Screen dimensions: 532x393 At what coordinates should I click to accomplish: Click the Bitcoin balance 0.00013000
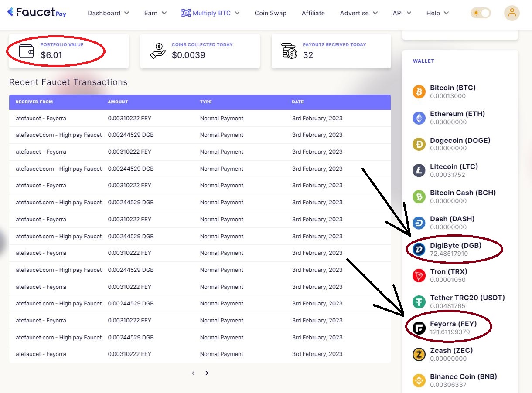point(448,96)
